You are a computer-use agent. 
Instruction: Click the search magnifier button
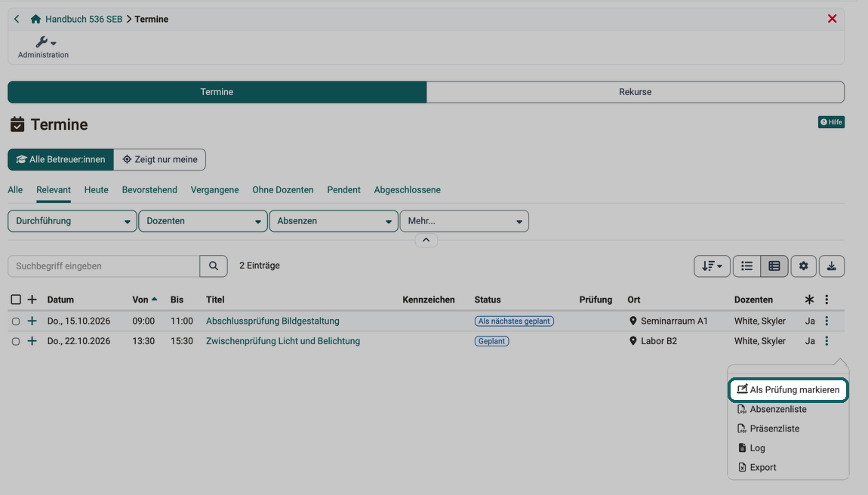[x=213, y=266]
